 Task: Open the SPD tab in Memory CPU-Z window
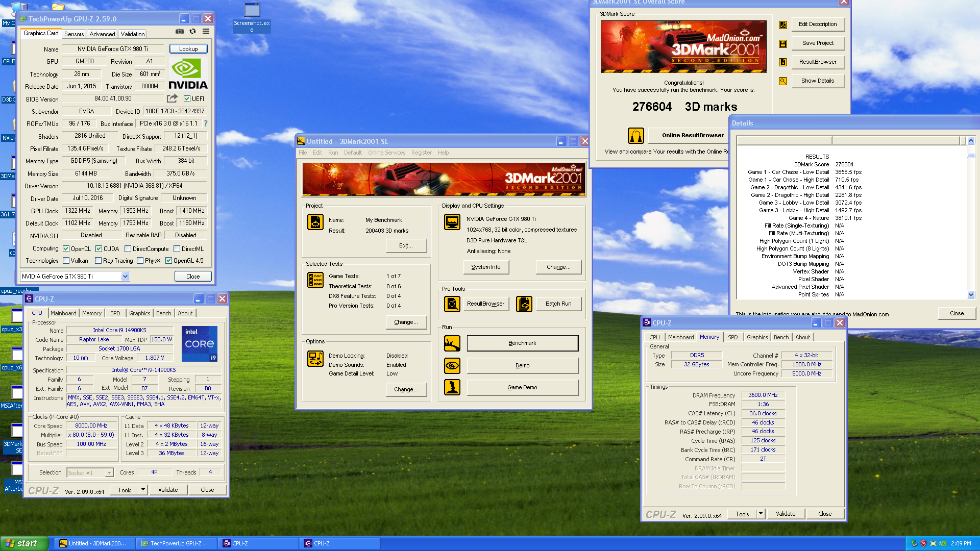733,337
